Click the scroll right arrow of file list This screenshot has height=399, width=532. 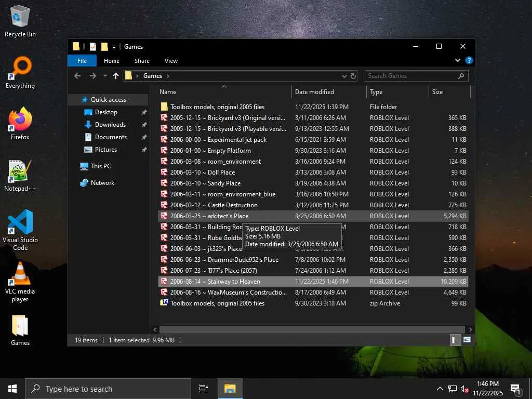470,329
